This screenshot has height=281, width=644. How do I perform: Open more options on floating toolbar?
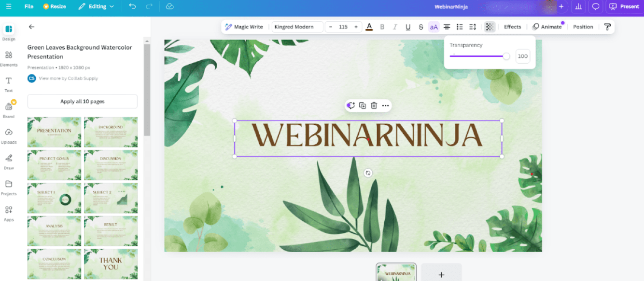click(385, 106)
